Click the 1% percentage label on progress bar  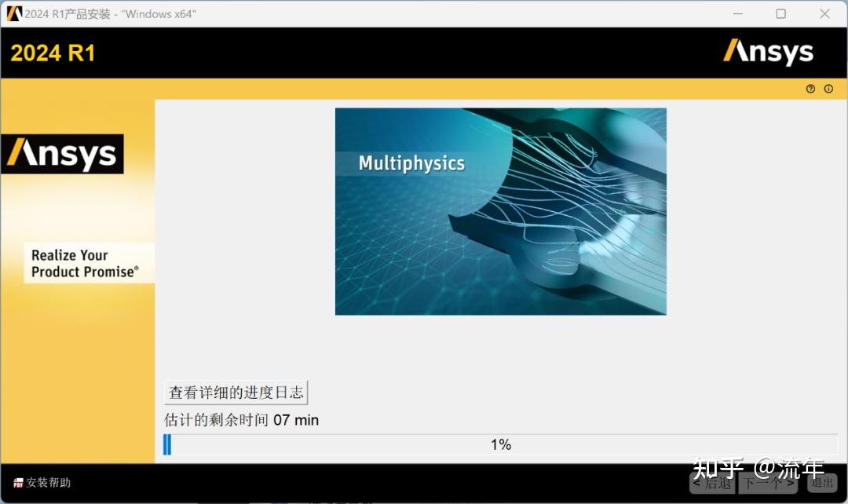click(501, 444)
